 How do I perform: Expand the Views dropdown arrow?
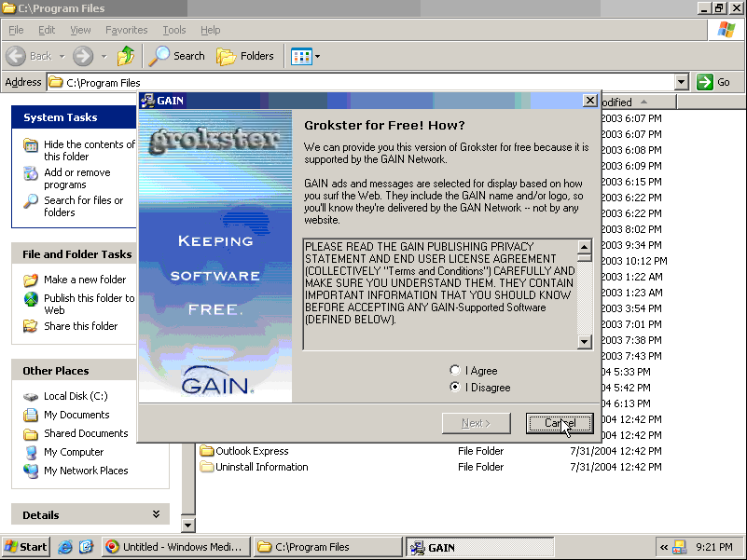pyautogui.click(x=317, y=56)
